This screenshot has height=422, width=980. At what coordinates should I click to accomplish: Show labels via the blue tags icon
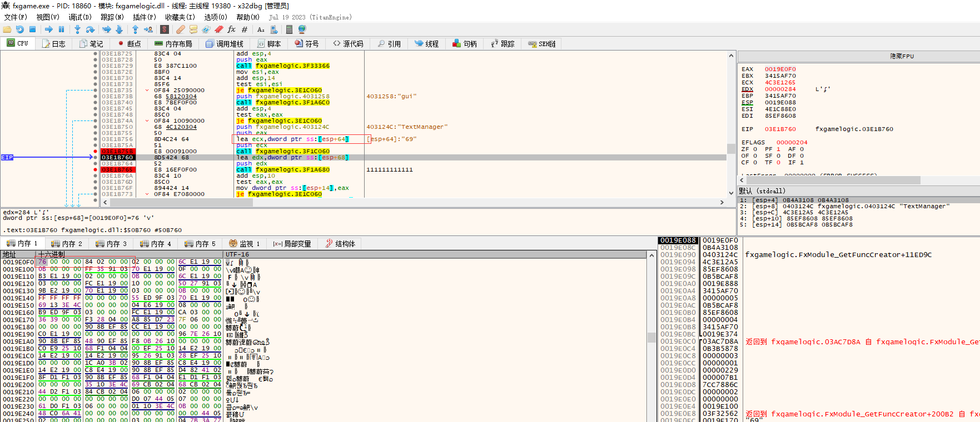pyautogui.click(x=206, y=29)
